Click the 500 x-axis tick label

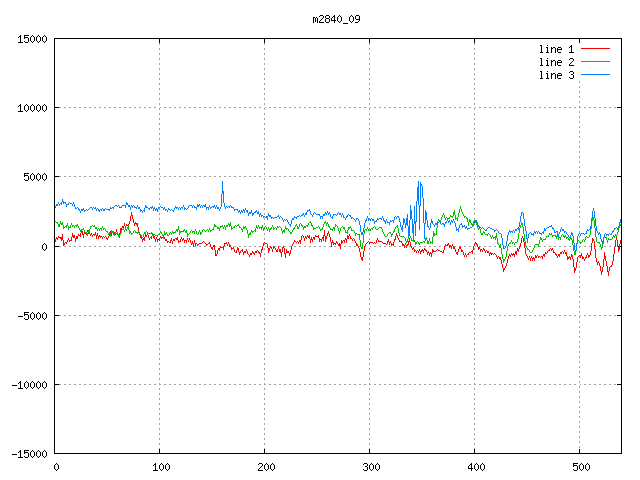(580, 466)
